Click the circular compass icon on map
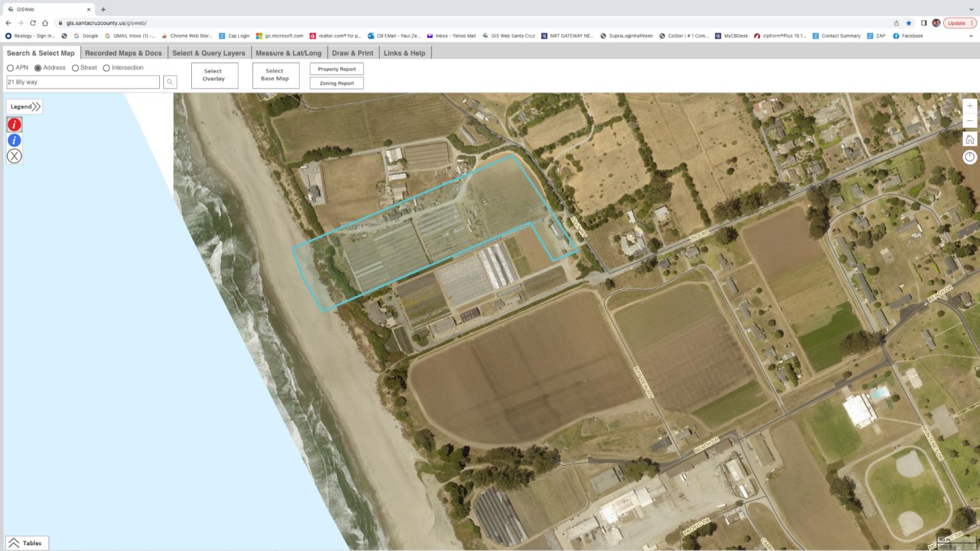This screenshot has height=551, width=980. (970, 157)
